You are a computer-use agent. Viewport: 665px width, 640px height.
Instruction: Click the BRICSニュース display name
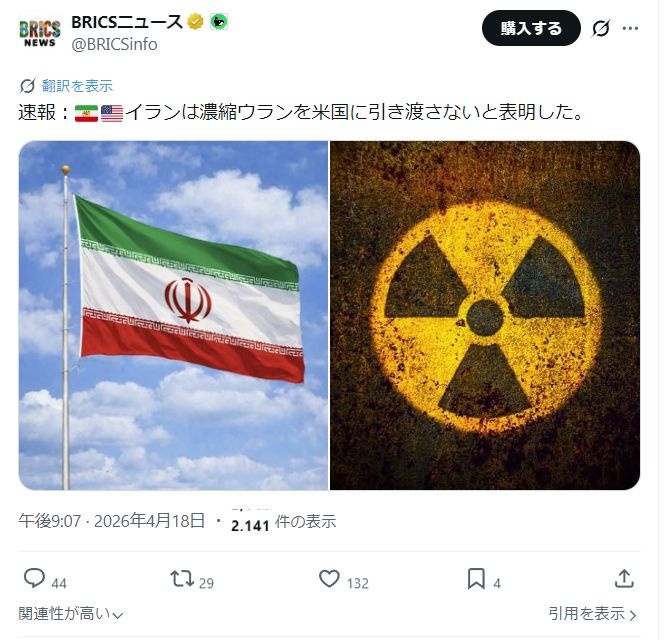tap(127, 22)
